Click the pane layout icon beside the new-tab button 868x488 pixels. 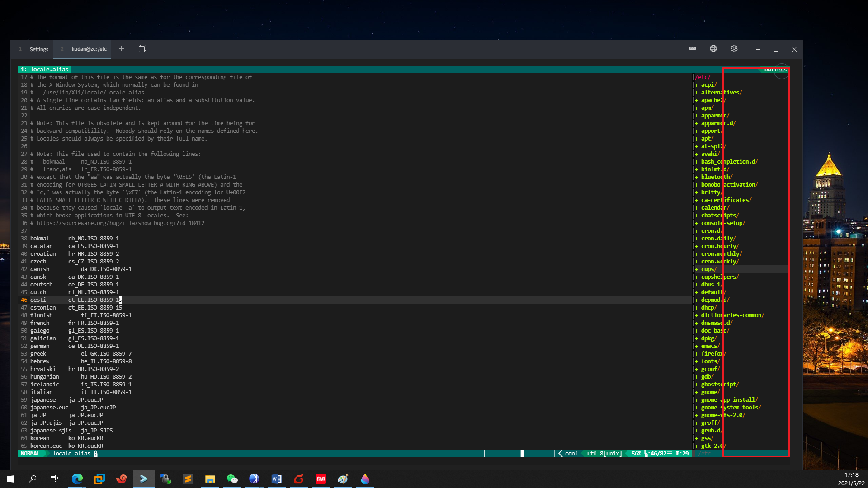pyautogui.click(x=142, y=48)
